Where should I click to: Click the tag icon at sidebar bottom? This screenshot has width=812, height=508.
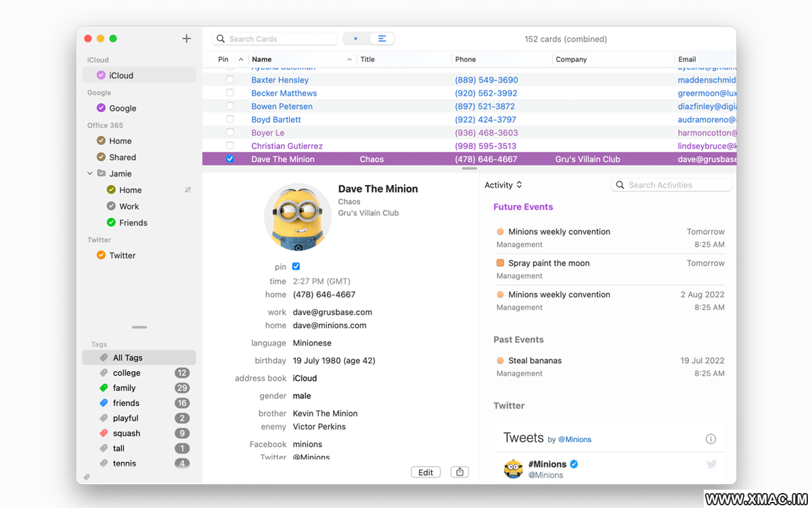pos(87,477)
